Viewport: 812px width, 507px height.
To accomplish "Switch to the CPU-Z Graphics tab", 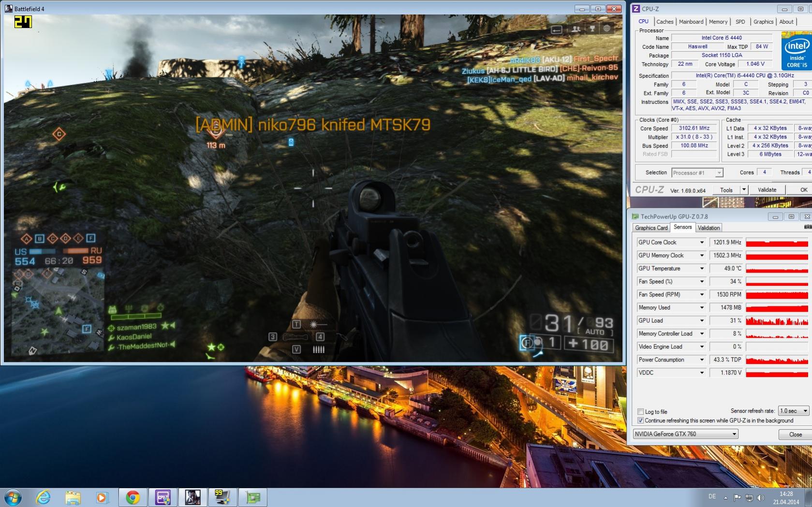I will coord(763,22).
